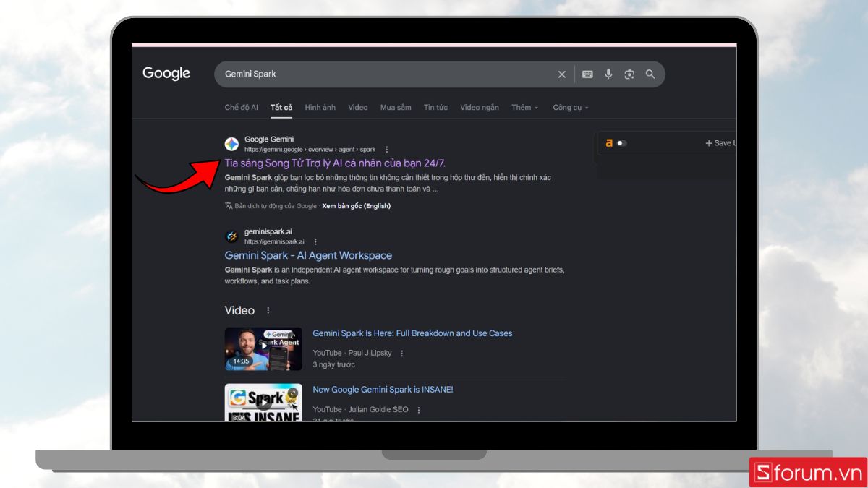Screen dimensions: 868x488
Task: Open the on-screen keyboard icon
Action: [587, 74]
